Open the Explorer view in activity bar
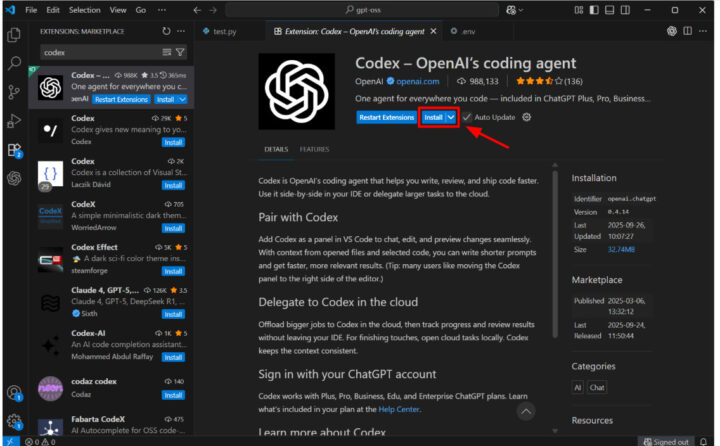720x446 pixels. pos(14,34)
